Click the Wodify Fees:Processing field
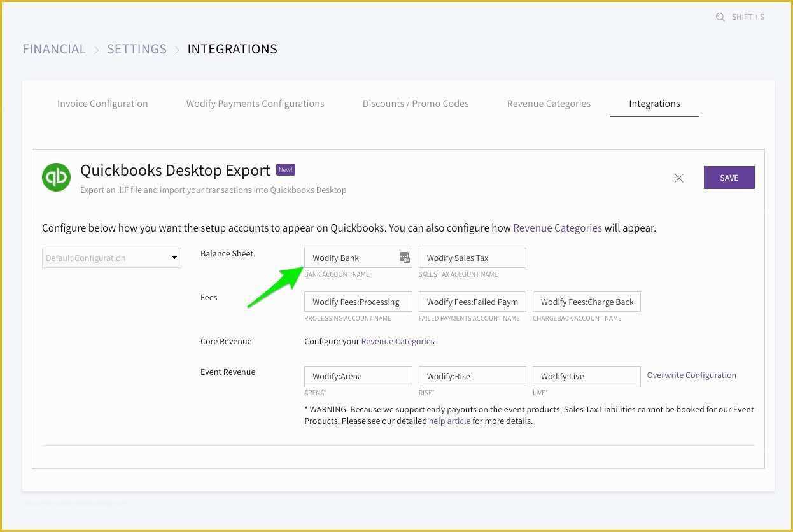This screenshot has height=532, width=793. 358,302
